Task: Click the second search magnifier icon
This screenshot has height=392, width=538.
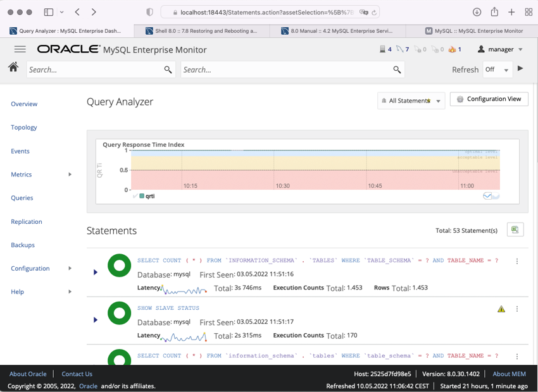Action: (397, 70)
